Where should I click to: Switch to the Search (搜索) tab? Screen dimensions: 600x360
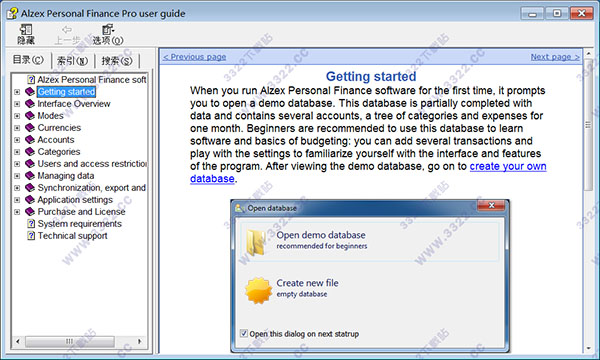pyautogui.click(x=117, y=61)
